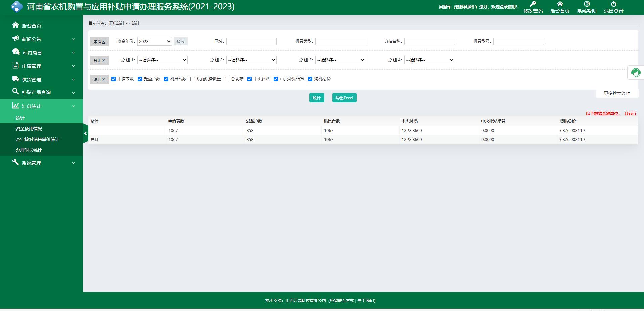
Task: Uncheck the 购机总价 checkbox
Action: 310,79
